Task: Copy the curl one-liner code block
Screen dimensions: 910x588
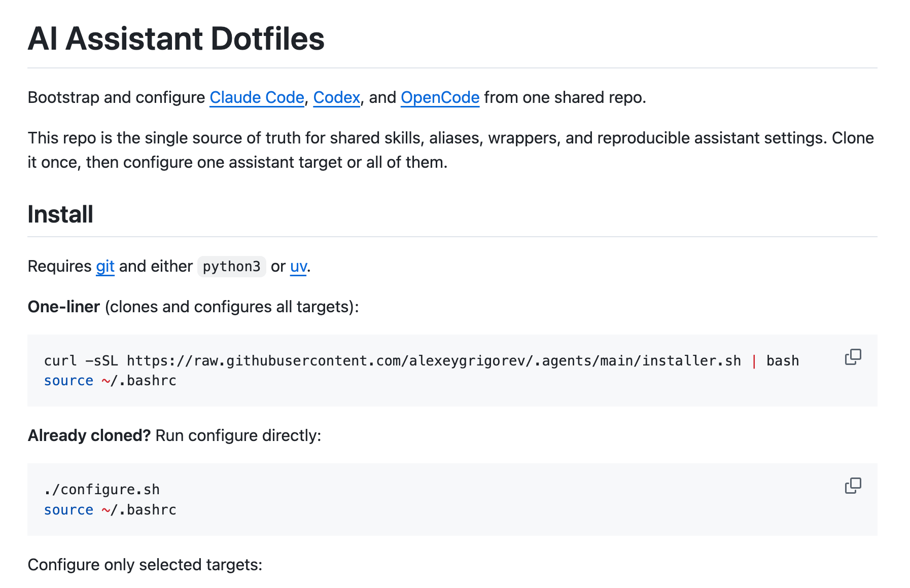Action: [x=853, y=357]
